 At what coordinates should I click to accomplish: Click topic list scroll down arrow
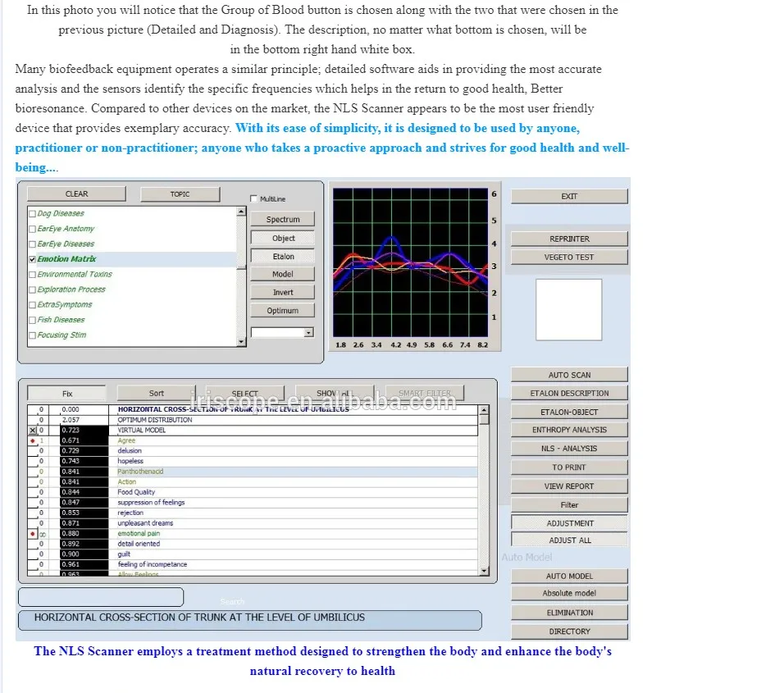[241, 342]
